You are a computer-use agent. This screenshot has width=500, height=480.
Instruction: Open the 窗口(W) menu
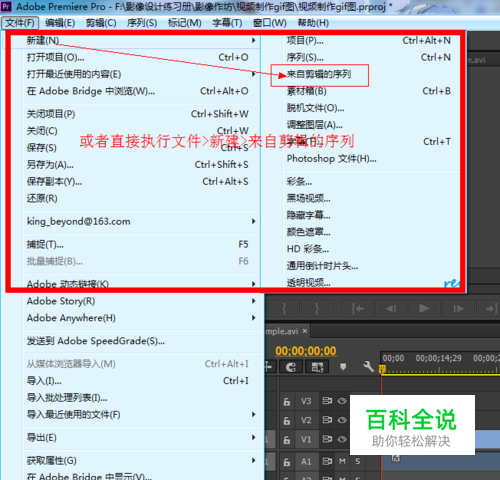[x=270, y=23]
